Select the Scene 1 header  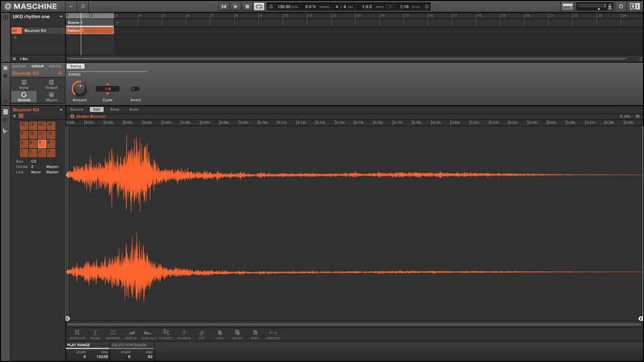90,23
